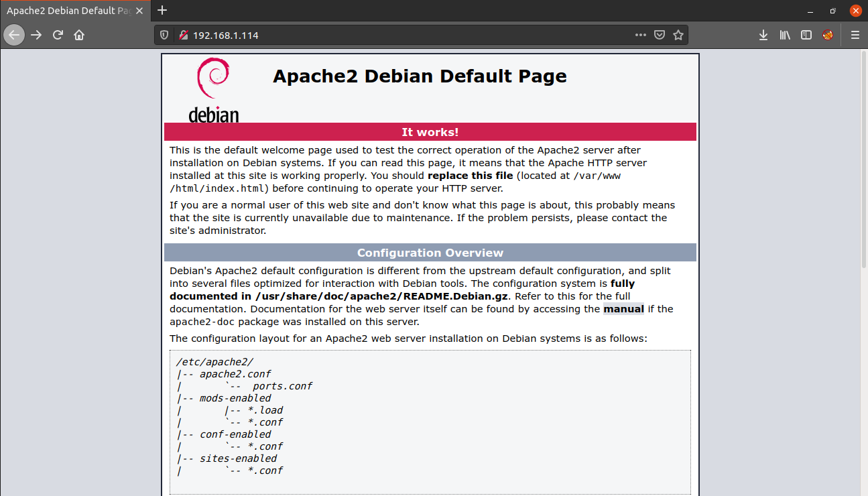Screen dimensions: 868x496
Task: Click the page vertical scrollbar
Action: [x=863, y=160]
